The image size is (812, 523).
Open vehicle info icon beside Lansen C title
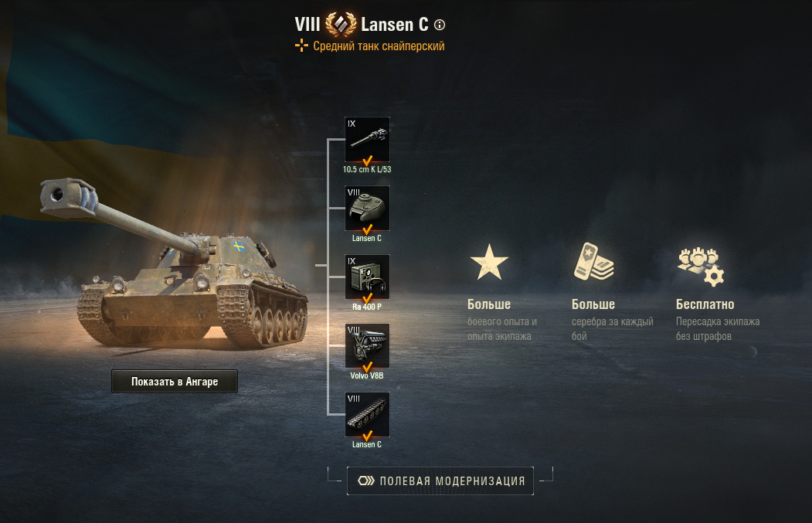pyautogui.click(x=440, y=25)
